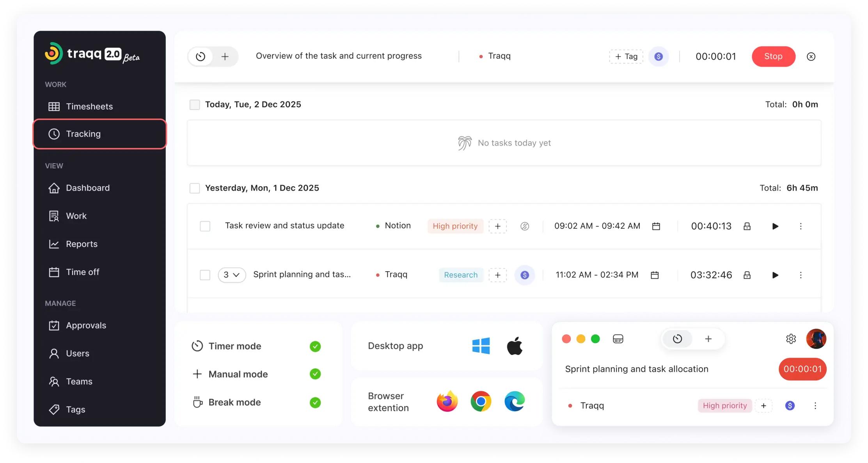Check the Sprint planning row checkbox
This screenshot has width=868, height=463.
pos(205,275)
